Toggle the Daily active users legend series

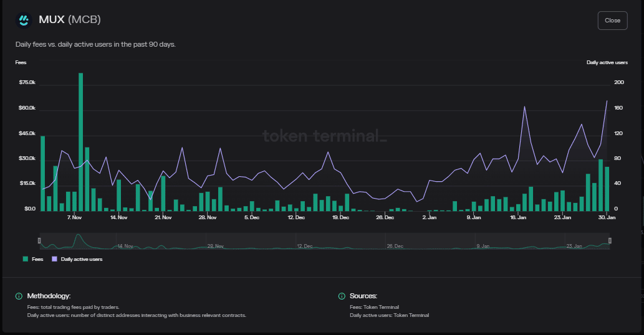click(x=77, y=259)
